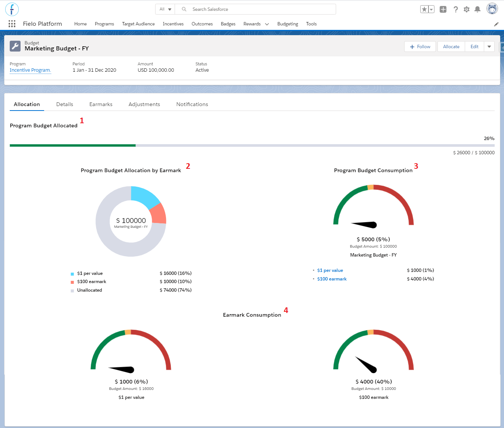Follow the Marketing Budget record

point(420,47)
